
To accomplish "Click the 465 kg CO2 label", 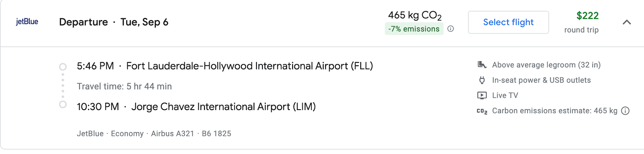I will click(415, 15).
